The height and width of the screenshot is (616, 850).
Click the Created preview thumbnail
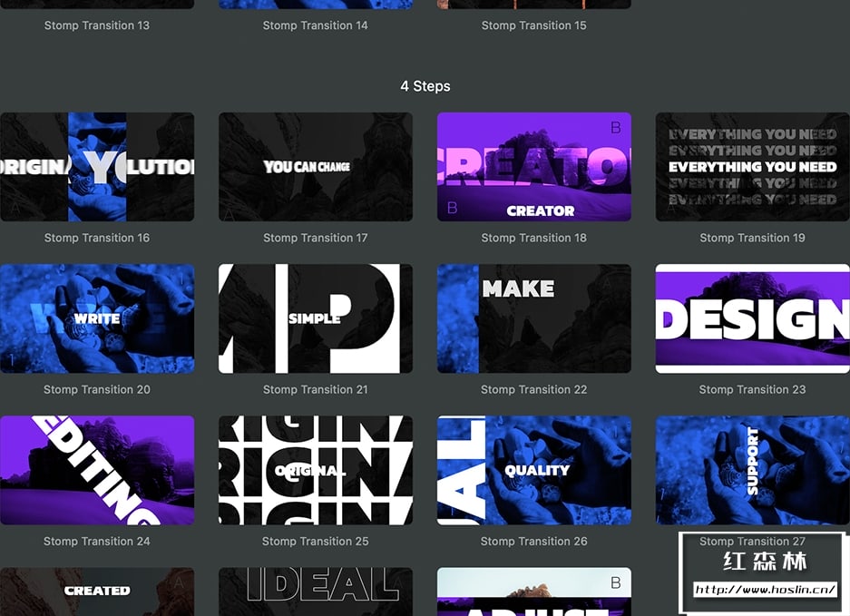click(97, 592)
